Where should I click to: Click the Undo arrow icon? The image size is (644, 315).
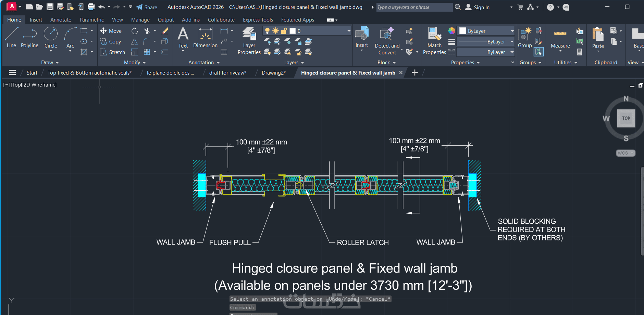(x=101, y=7)
